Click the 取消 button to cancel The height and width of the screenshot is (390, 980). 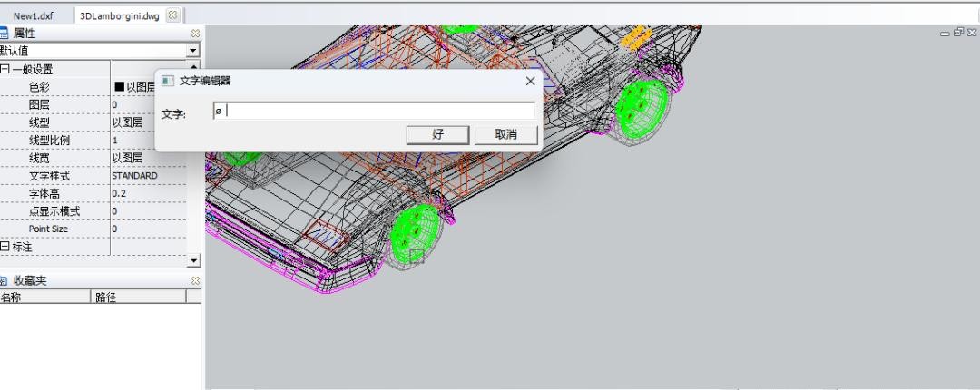505,134
